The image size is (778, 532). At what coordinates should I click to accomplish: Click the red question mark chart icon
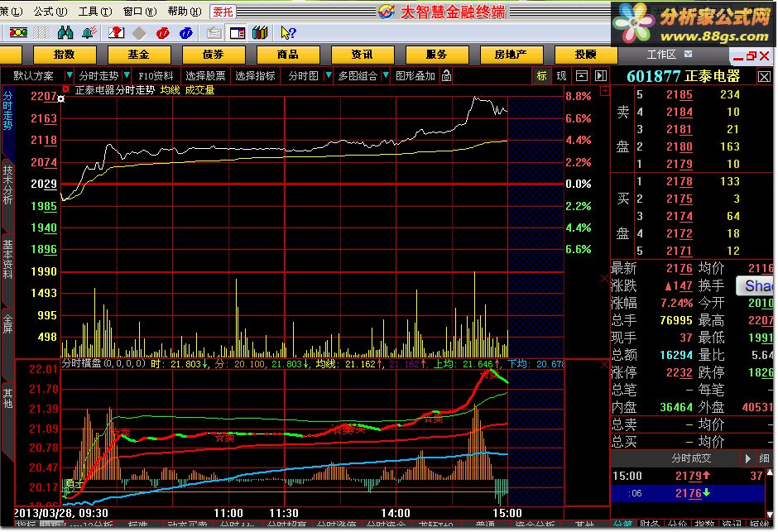116,33
